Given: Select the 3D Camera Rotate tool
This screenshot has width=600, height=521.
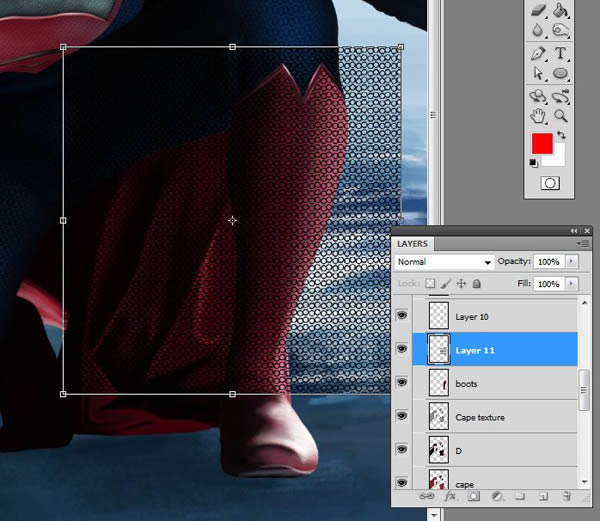Looking at the screenshot, I should pos(561,96).
